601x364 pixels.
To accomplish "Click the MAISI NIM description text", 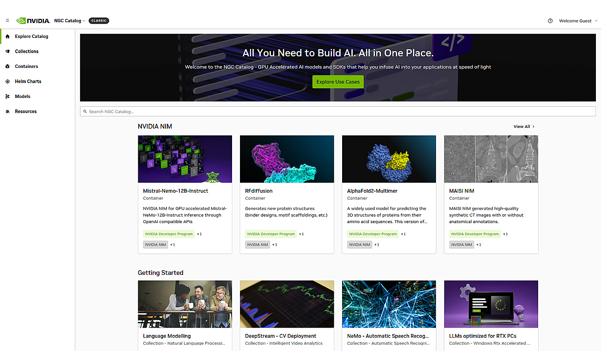I will pos(486,215).
